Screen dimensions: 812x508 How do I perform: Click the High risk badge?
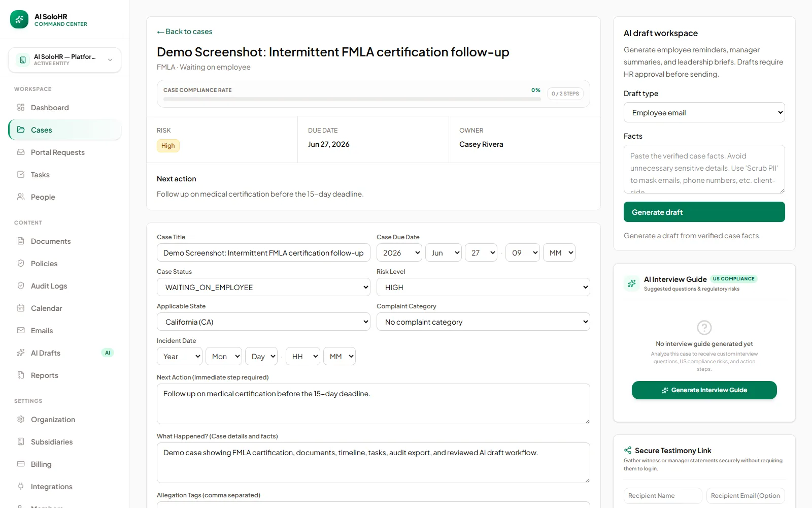pyautogui.click(x=168, y=146)
